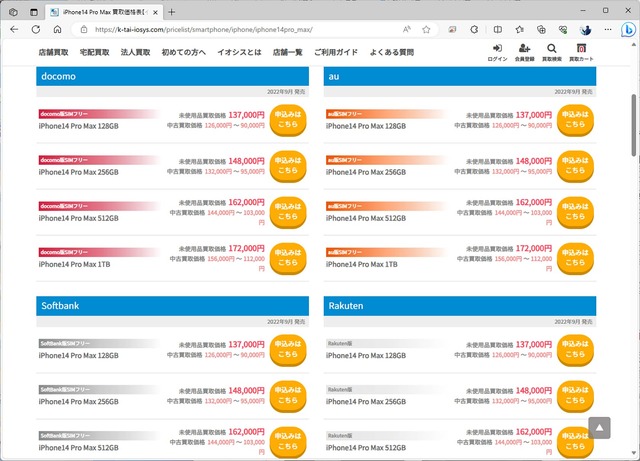This screenshot has width=640, height=461.
Task: Open workspaces icon at top left
Action: click(x=13, y=12)
